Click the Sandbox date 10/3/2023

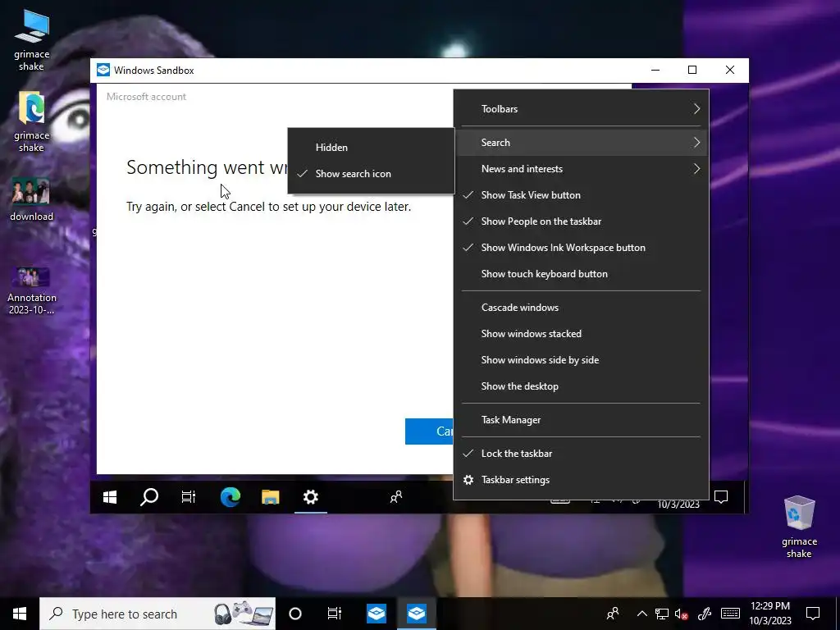pyautogui.click(x=678, y=504)
